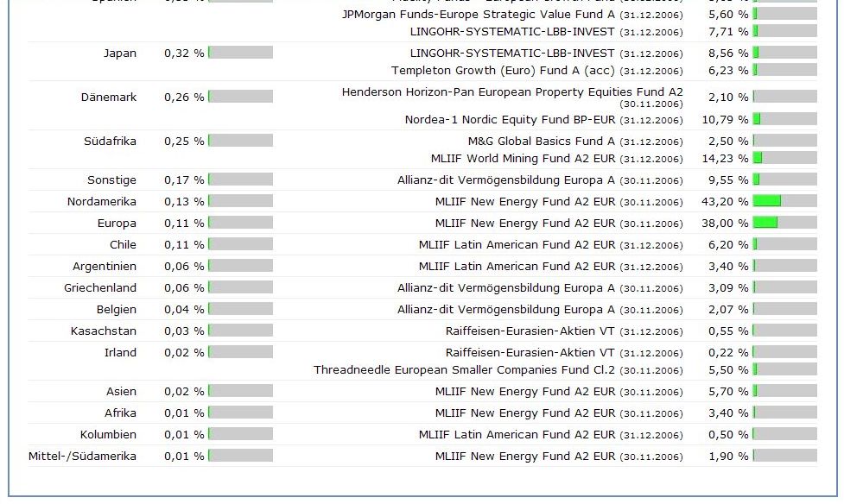
Task: Select Belgien's value '0,04 %'
Action: coord(184,309)
